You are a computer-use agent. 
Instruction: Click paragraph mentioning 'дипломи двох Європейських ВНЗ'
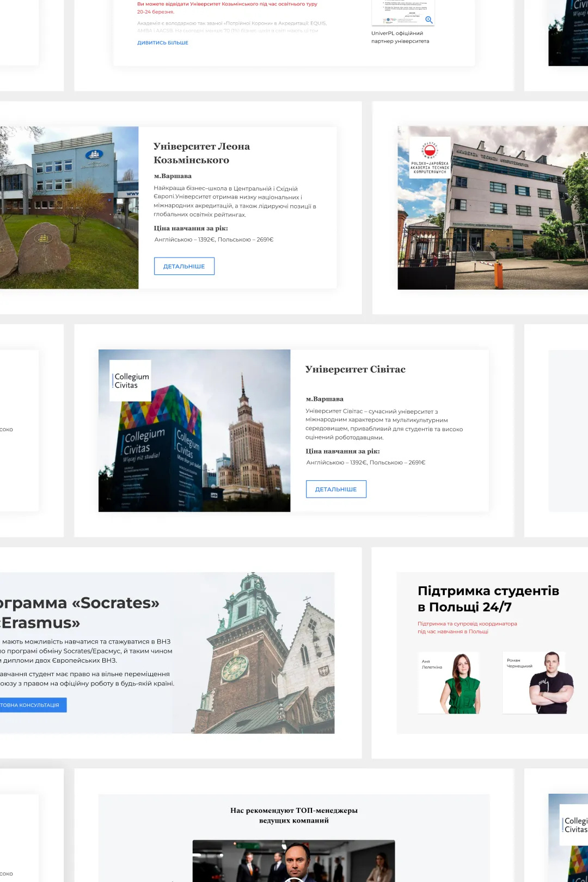tap(86, 651)
